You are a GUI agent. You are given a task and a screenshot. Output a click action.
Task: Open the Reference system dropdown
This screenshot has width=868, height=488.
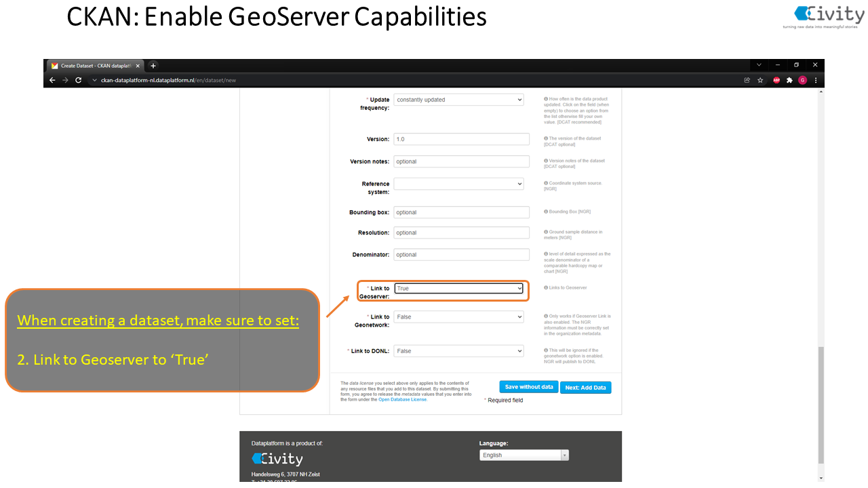(459, 184)
